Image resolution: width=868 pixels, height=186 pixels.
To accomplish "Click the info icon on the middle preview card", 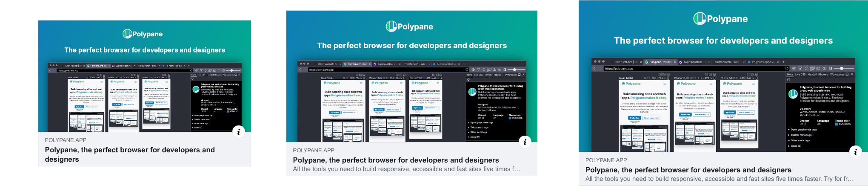I will [x=525, y=142].
